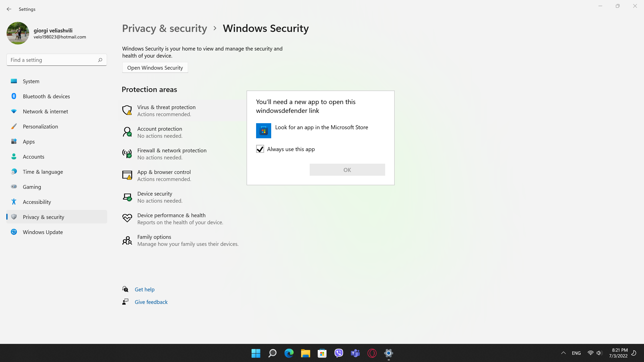Open the Get help link
Viewport: 644px width, 362px height.
point(144,289)
